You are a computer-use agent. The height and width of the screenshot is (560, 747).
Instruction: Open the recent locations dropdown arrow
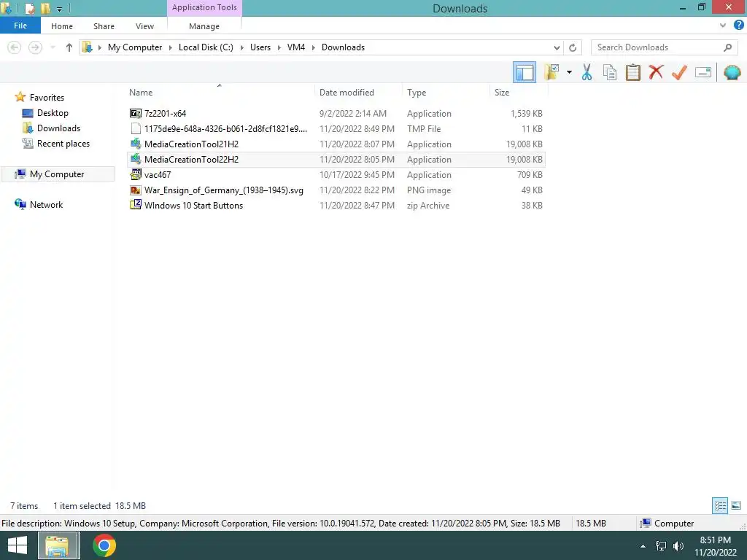[53, 47]
